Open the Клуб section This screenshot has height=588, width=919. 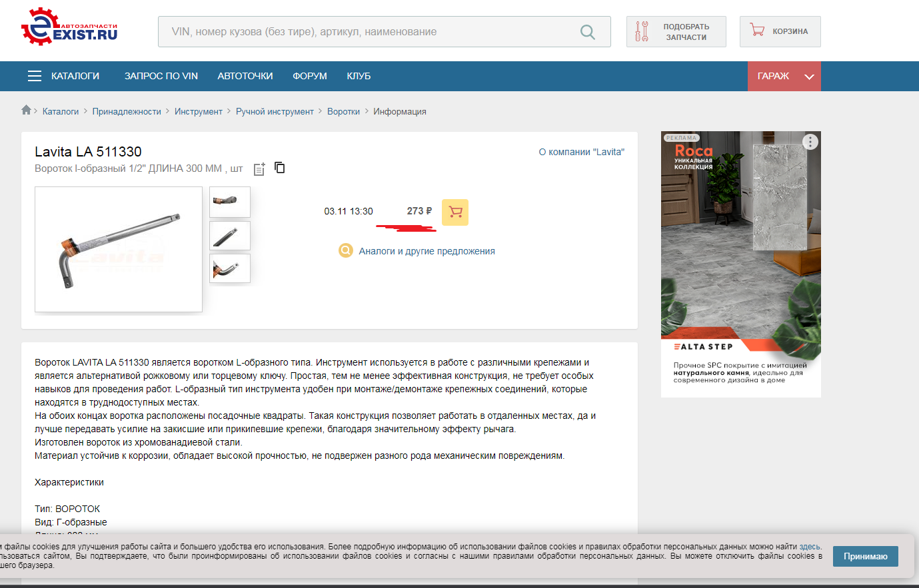coord(359,76)
